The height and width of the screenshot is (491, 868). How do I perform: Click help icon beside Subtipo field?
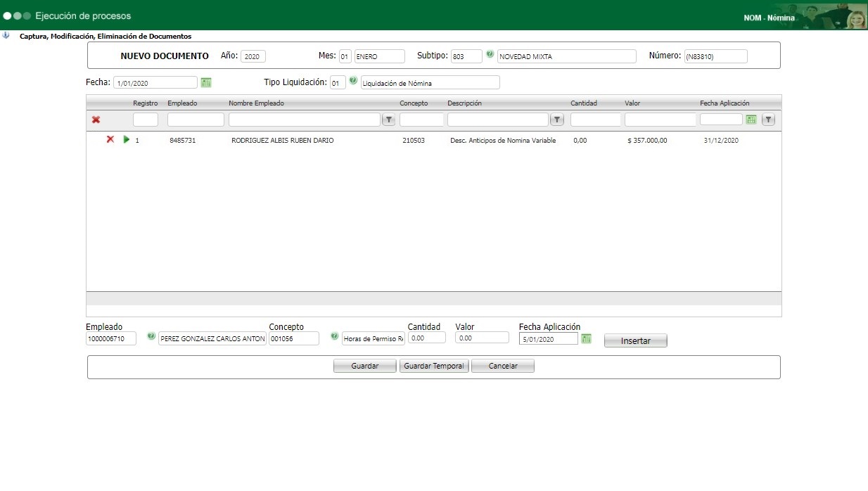click(490, 54)
